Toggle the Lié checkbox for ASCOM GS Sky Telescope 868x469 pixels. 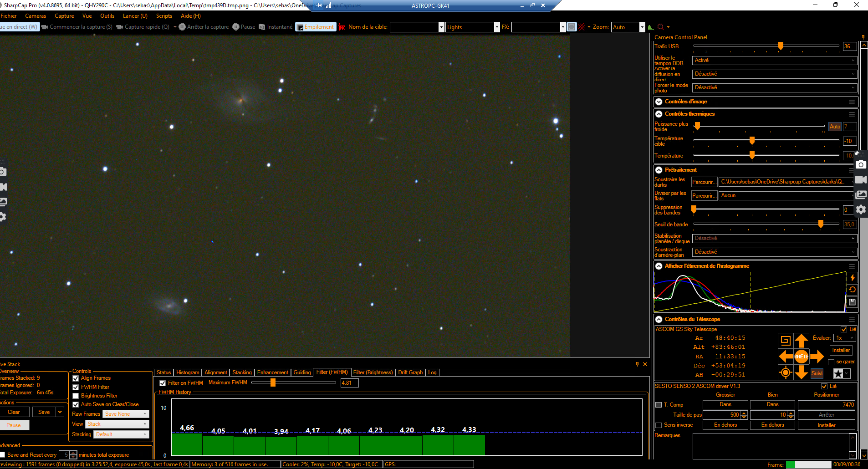[844, 329]
